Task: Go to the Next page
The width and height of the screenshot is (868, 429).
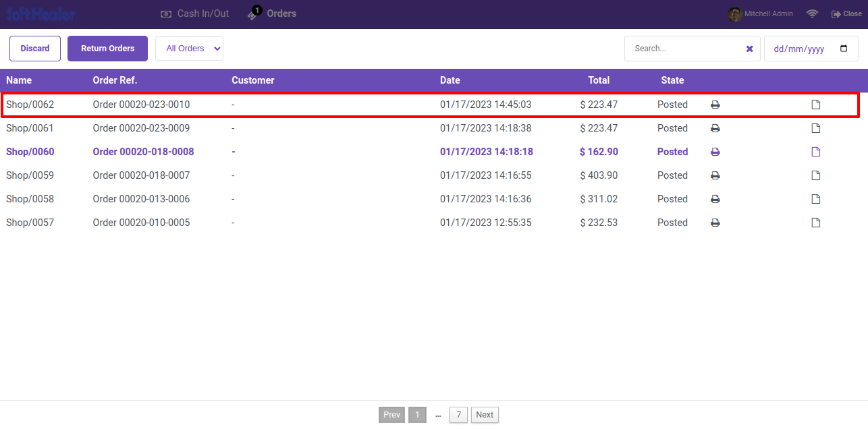Action: click(x=485, y=415)
